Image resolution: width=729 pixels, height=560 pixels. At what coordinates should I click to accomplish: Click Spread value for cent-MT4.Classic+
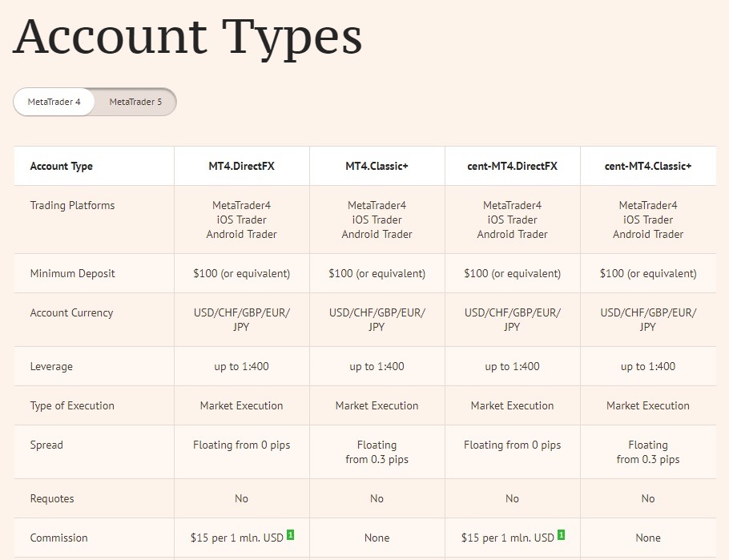(x=648, y=452)
